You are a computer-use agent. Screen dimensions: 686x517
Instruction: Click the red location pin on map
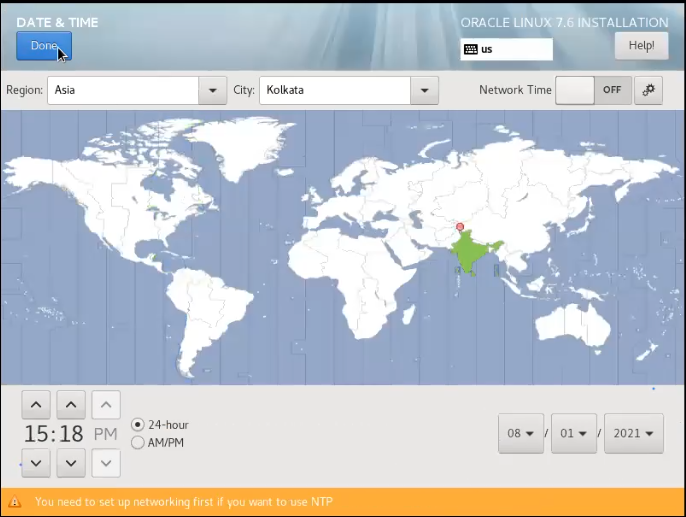click(460, 227)
